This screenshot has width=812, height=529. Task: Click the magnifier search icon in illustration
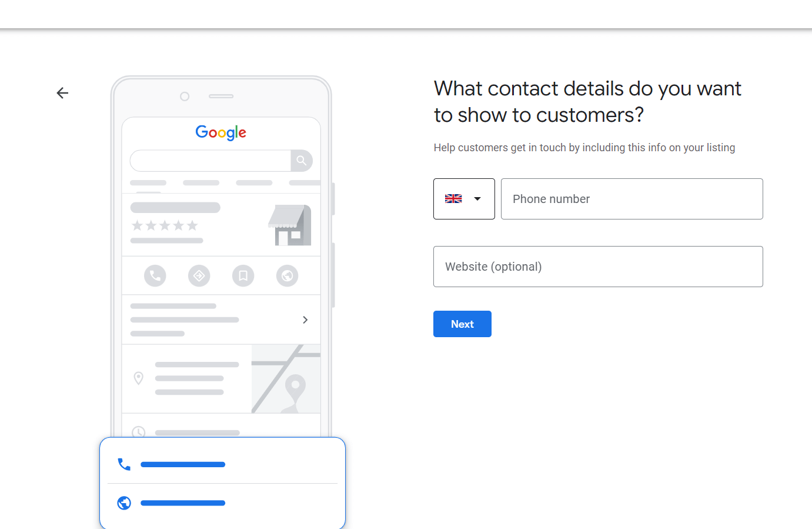[x=301, y=161]
